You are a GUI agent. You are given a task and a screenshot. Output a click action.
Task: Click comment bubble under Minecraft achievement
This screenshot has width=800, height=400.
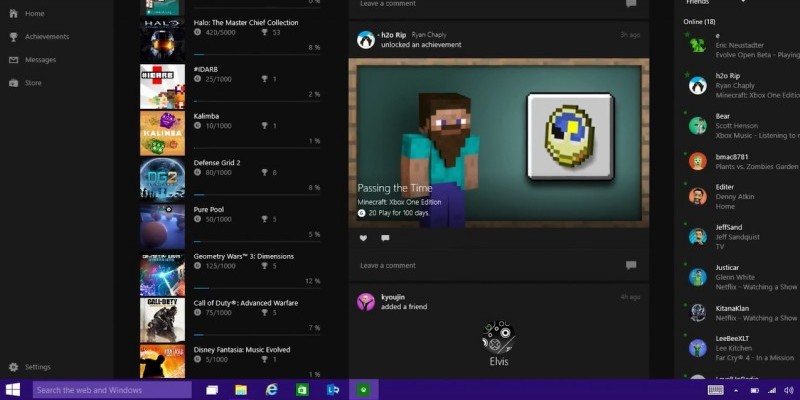click(385, 238)
